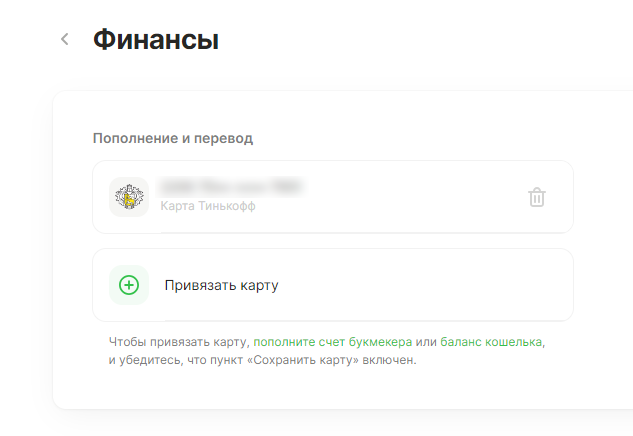Select the Привязать карту option
Viewport: 633px width, 436px height.
tap(333, 285)
